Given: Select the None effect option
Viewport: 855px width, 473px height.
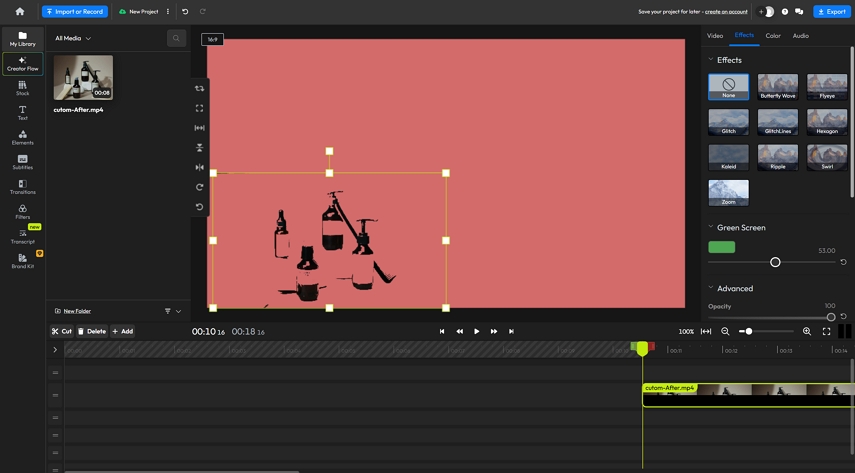Looking at the screenshot, I should (728, 87).
